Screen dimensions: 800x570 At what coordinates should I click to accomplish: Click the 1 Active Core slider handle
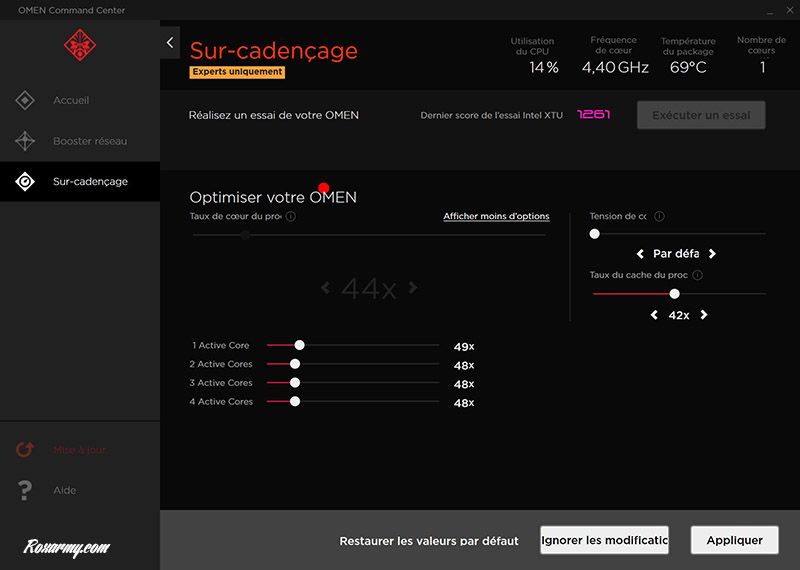(x=299, y=345)
